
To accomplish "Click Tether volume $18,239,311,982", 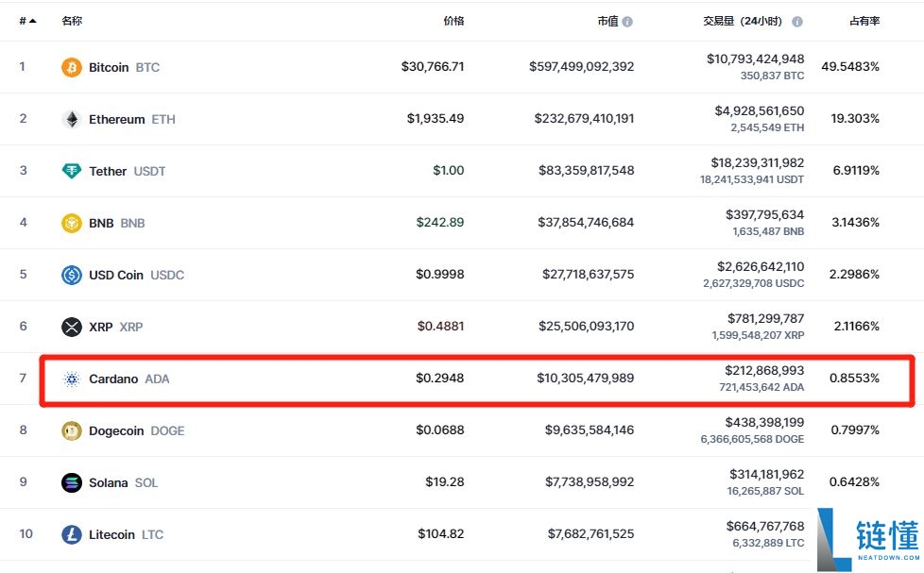I will [757, 162].
